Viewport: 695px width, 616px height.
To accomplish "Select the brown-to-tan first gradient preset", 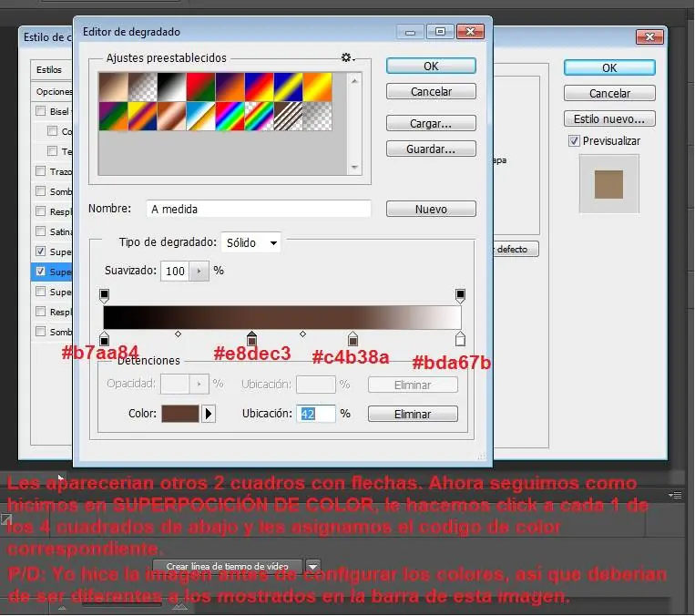I will 113,87.
